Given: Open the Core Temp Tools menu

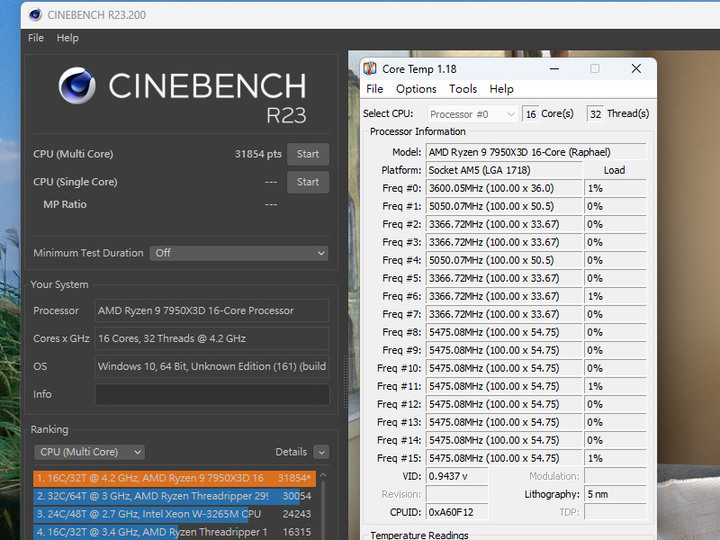Looking at the screenshot, I should click(463, 89).
